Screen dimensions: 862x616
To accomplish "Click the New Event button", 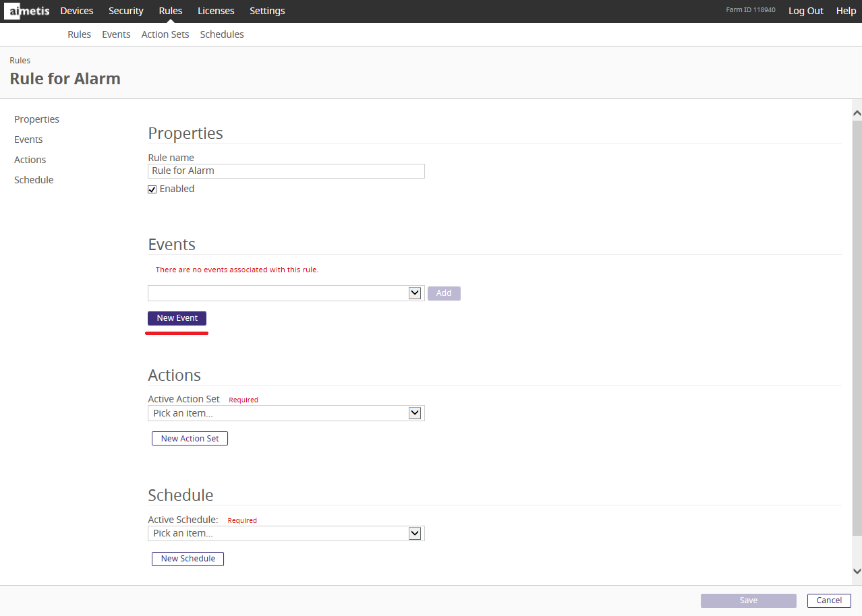I will pos(177,318).
